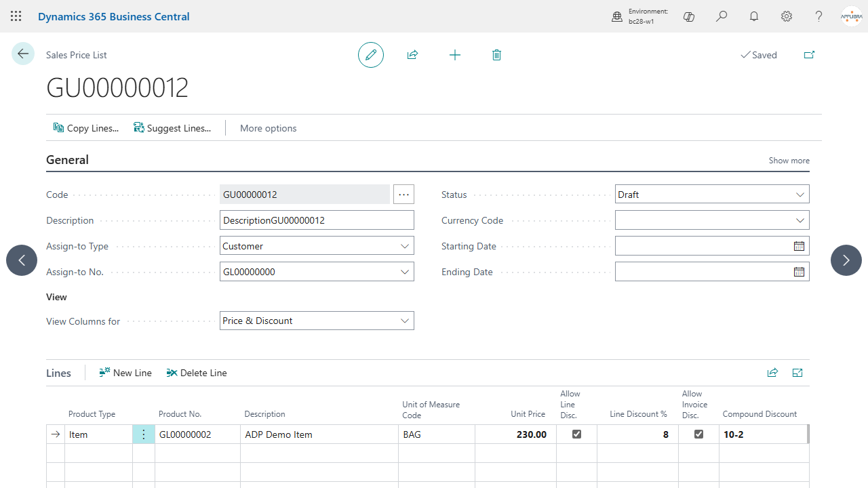Click the Description input field

tap(317, 220)
